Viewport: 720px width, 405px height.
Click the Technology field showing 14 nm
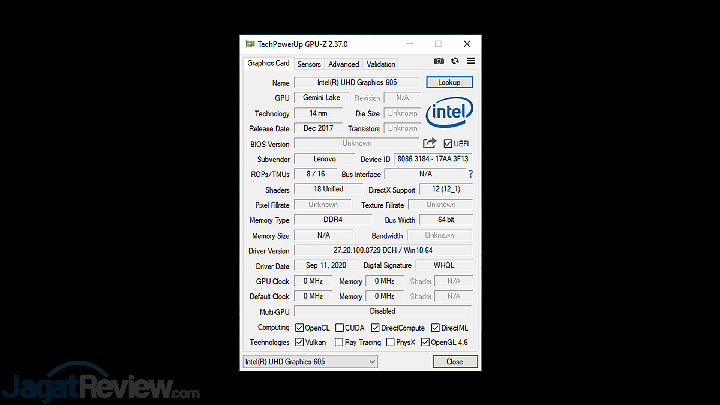318,113
